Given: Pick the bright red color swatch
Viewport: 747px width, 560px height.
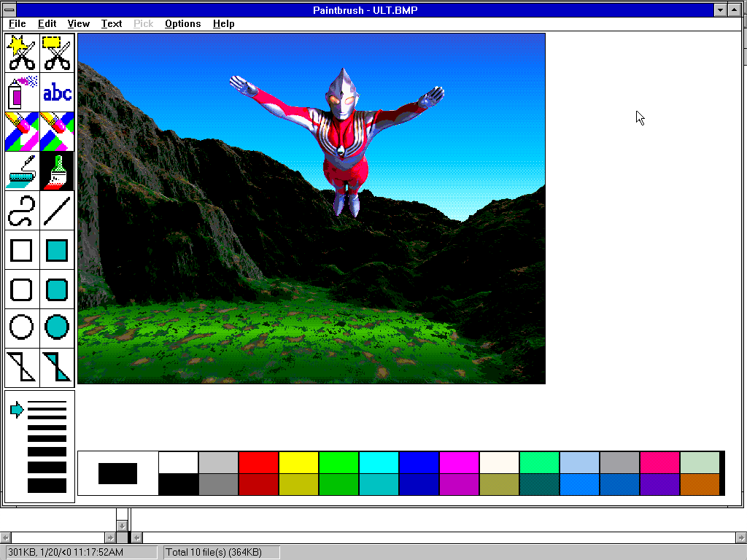Looking at the screenshot, I should click(258, 462).
